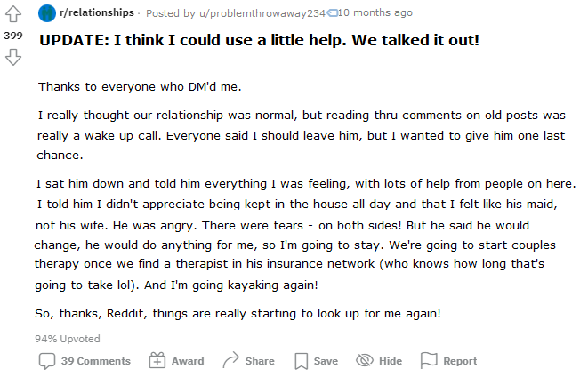Click the flag Report icon
The width and height of the screenshot is (588, 385).
[429, 361]
